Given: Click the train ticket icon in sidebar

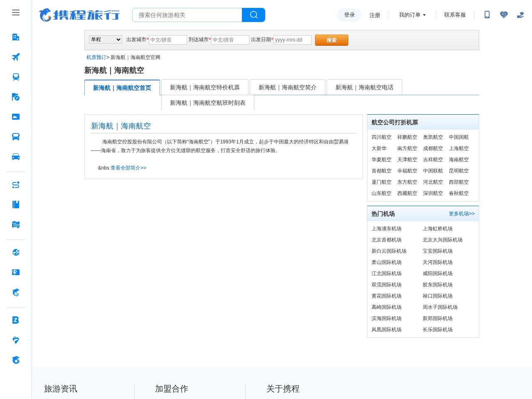Looking at the screenshot, I should pos(16,77).
